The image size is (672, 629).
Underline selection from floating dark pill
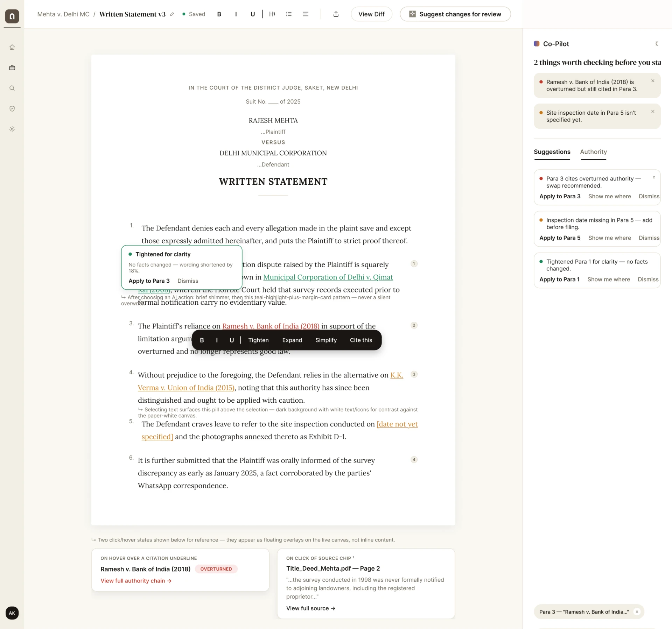pyautogui.click(x=232, y=340)
